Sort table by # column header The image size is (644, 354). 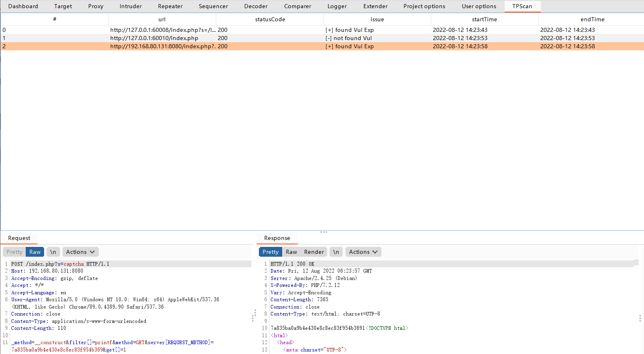click(54, 19)
